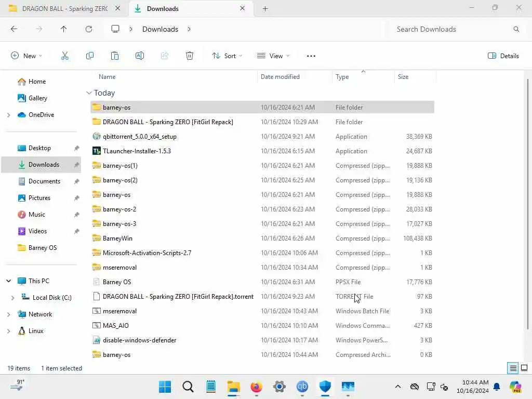Open Windows Security shield on taskbar
This screenshot has height=399, width=532.
coord(325,387)
